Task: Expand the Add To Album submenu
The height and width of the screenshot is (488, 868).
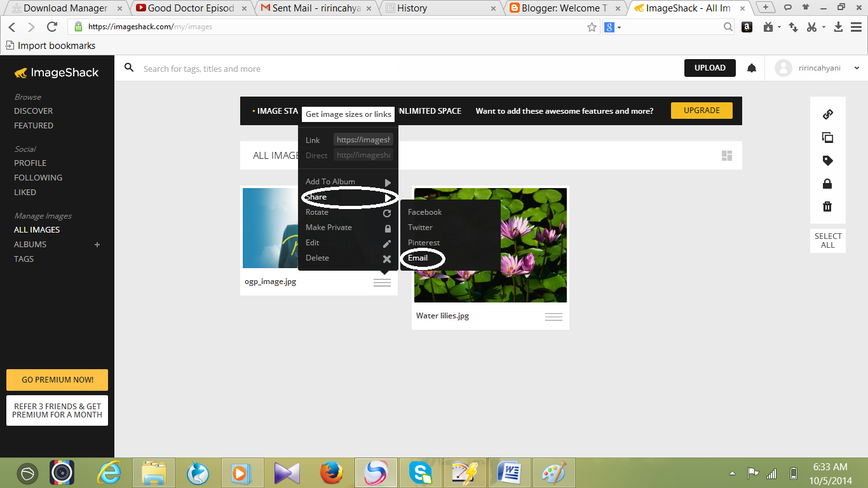Action: tap(348, 182)
